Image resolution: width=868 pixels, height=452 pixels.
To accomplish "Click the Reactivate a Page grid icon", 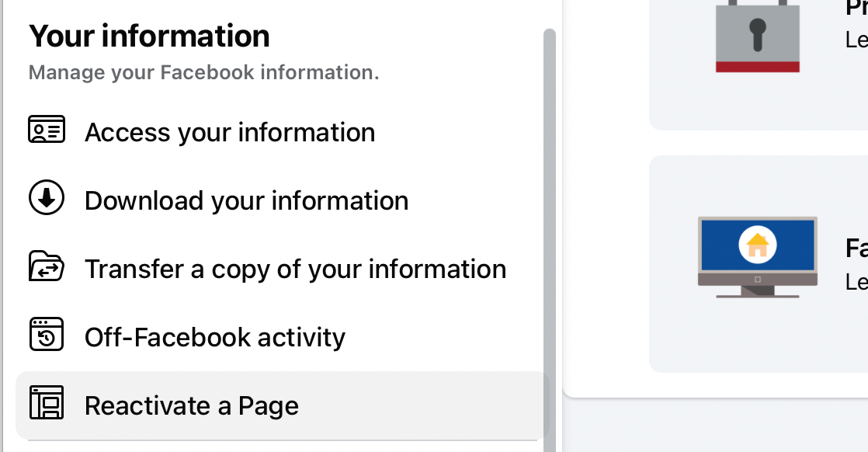I will [x=47, y=404].
